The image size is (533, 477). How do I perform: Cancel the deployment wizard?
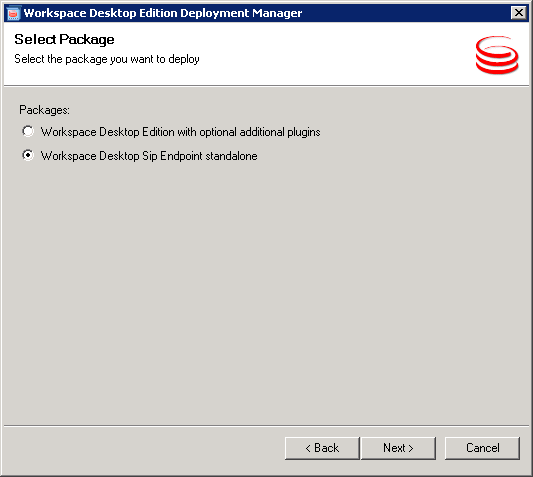coord(482,448)
